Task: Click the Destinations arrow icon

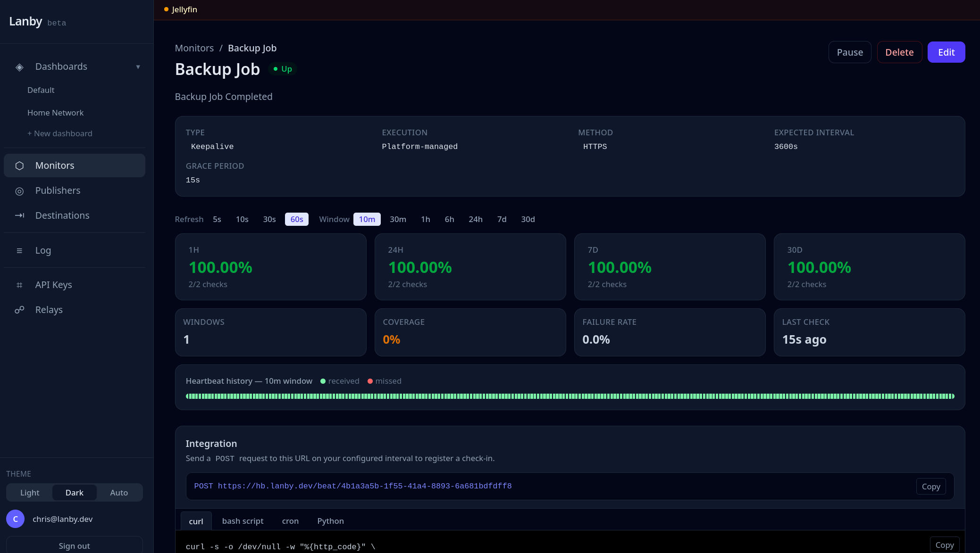Action: pyautogui.click(x=19, y=215)
